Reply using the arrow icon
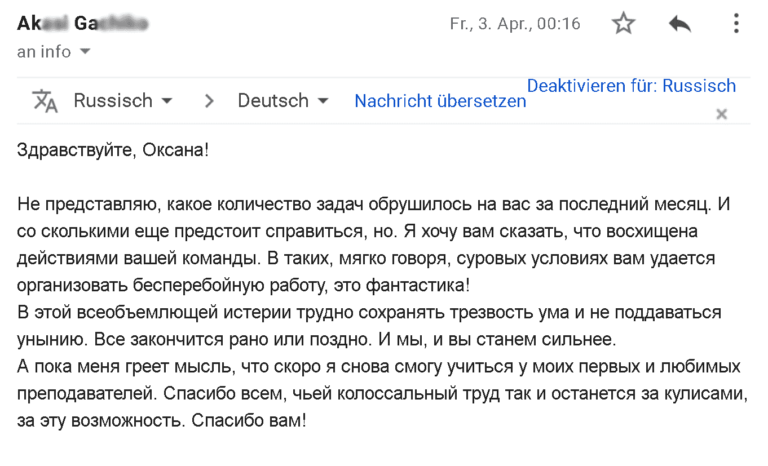Image resolution: width=768 pixels, height=466 pixels. point(680,24)
